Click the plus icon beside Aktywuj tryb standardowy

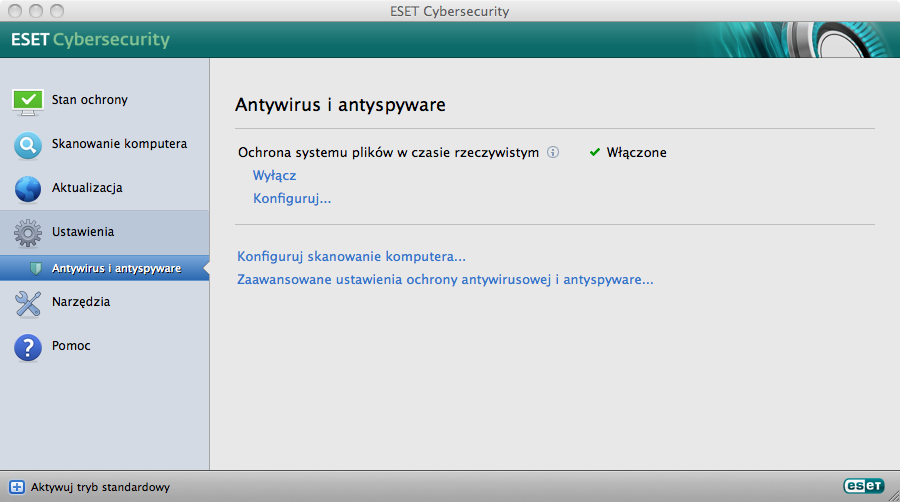click(17, 487)
